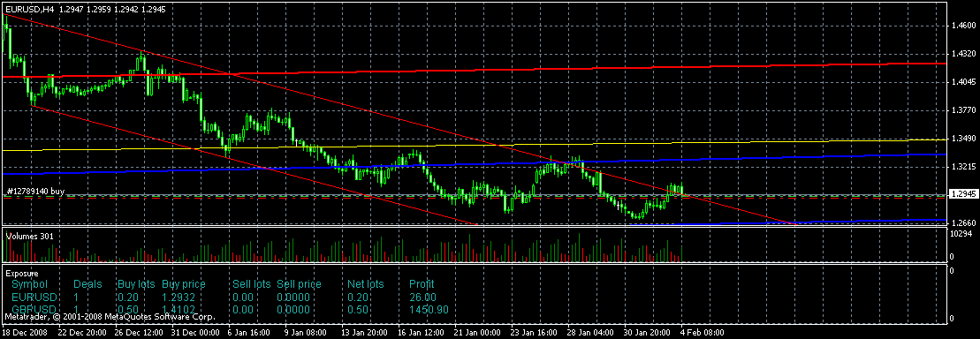The image size is (980, 339).
Task: Click the 30 Jan 20:00 time axis label
Action: 646,333
